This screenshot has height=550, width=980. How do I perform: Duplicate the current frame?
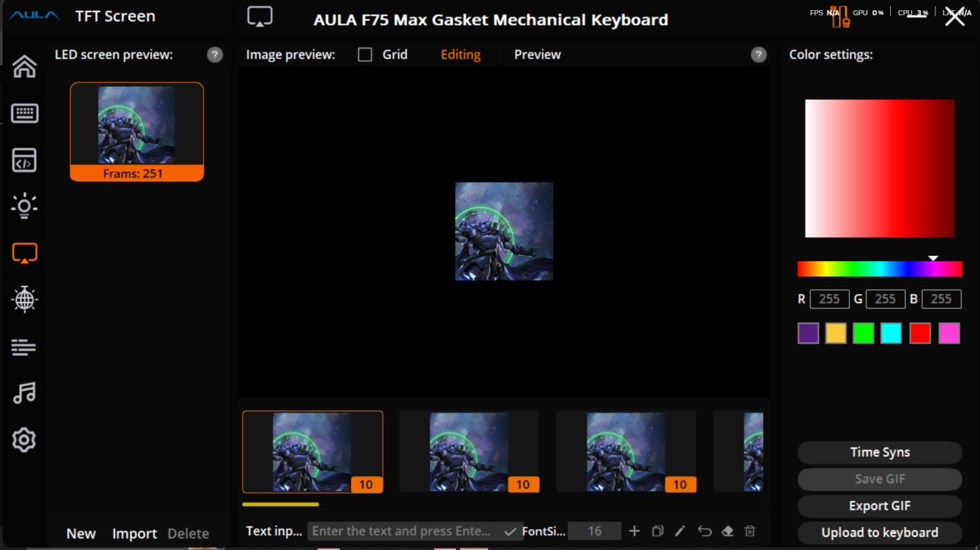657,530
